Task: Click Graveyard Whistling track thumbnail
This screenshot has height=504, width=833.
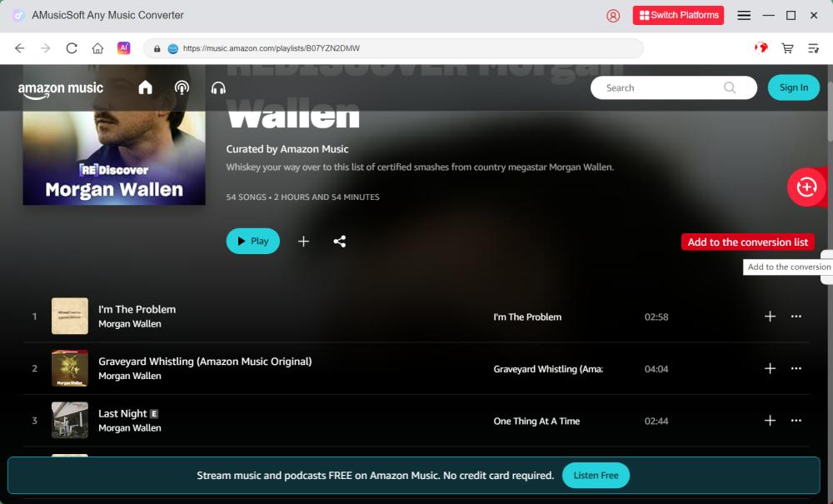Action: pos(70,368)
